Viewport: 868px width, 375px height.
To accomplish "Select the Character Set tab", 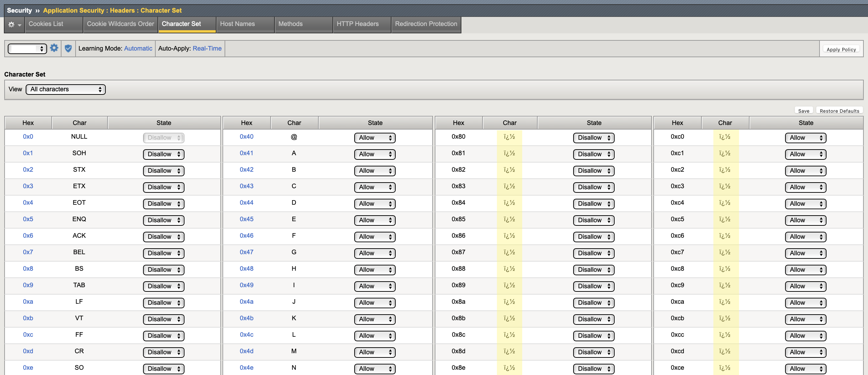I will tap(187, 24).
